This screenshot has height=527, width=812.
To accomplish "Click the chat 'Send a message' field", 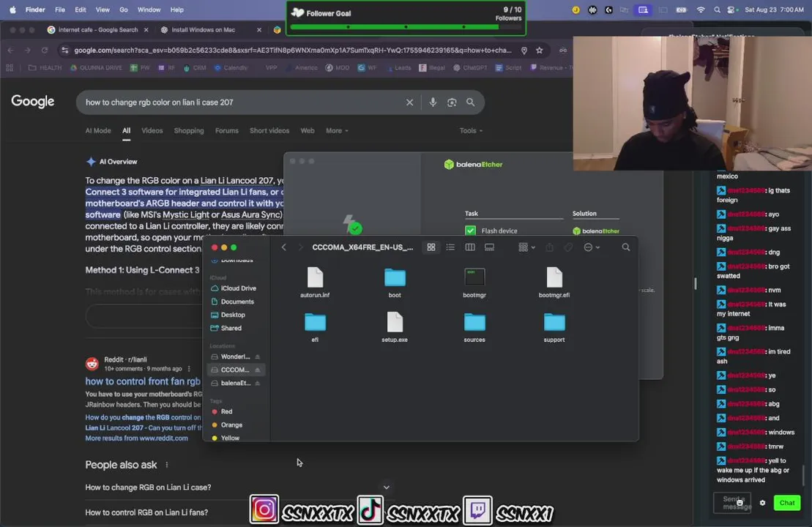I will tap(732, 503).
